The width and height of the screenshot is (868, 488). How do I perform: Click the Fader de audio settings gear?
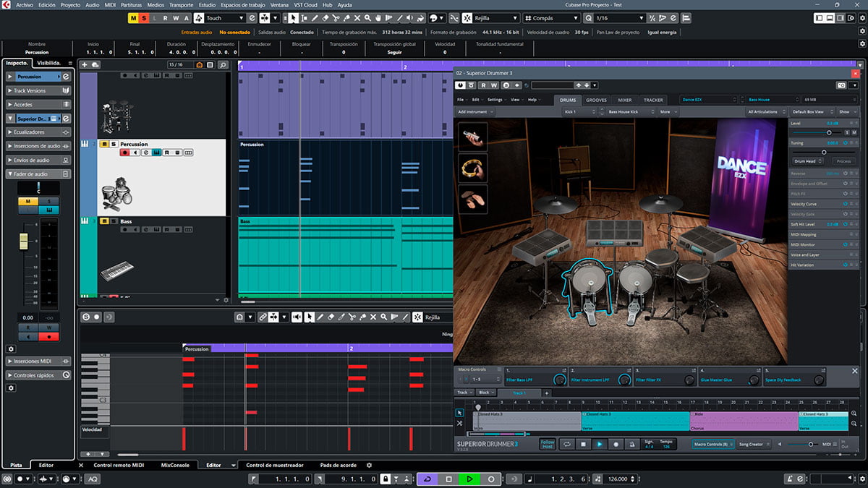click(x=11, y=348)
